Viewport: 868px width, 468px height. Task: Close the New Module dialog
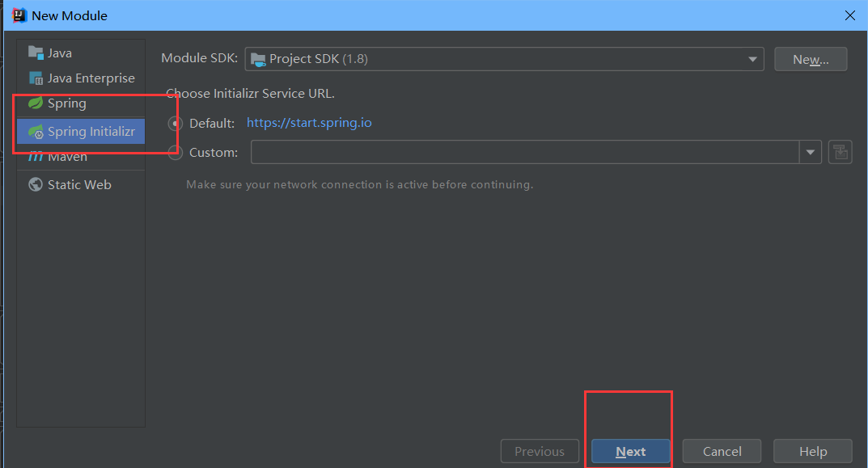[850, 15]
